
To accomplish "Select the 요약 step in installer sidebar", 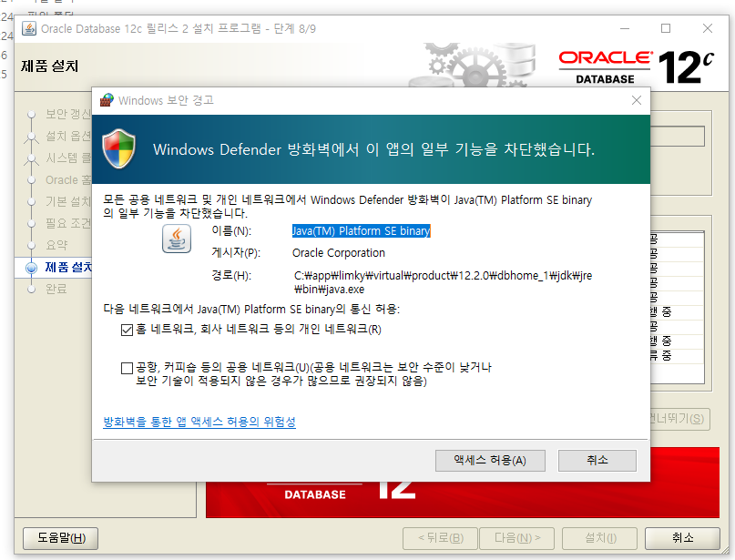I will pos(56,245).
